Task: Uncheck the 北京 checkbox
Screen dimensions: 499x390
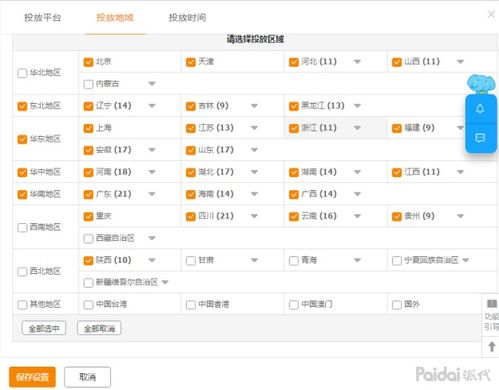Action: [88, 62]
